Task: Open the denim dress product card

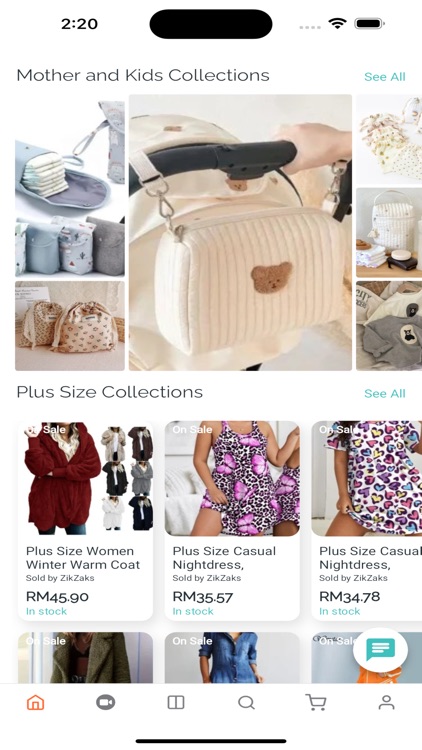Action: pos(232,658)
